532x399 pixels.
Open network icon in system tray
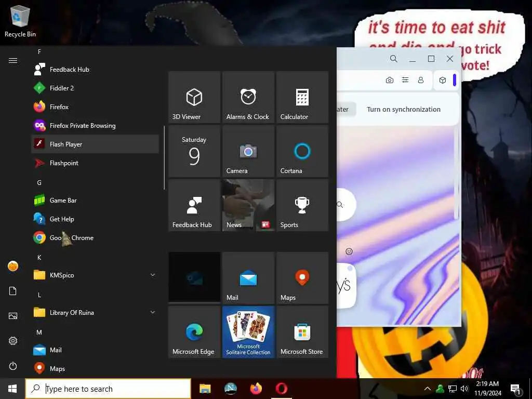pos(453,389)
